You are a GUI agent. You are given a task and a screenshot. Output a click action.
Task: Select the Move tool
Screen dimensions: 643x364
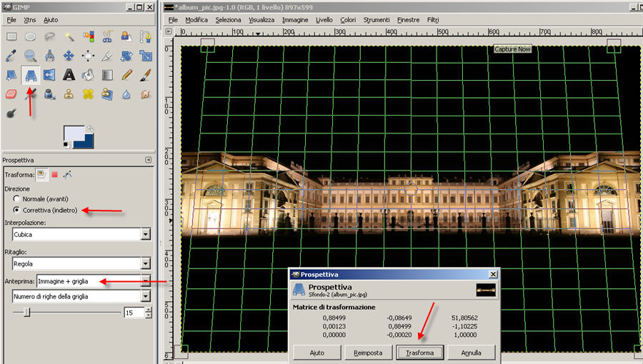pyautogui.click(x=69, y=55)
